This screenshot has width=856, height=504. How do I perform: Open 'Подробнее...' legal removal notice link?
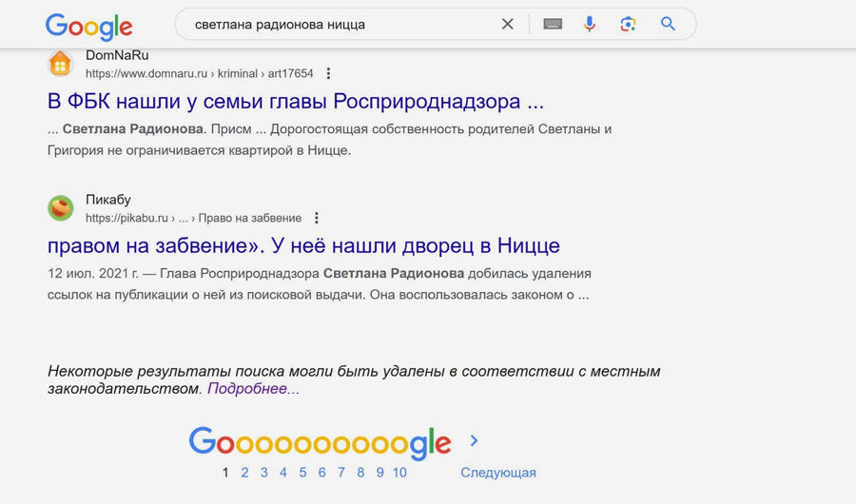[x=253, y=389]
